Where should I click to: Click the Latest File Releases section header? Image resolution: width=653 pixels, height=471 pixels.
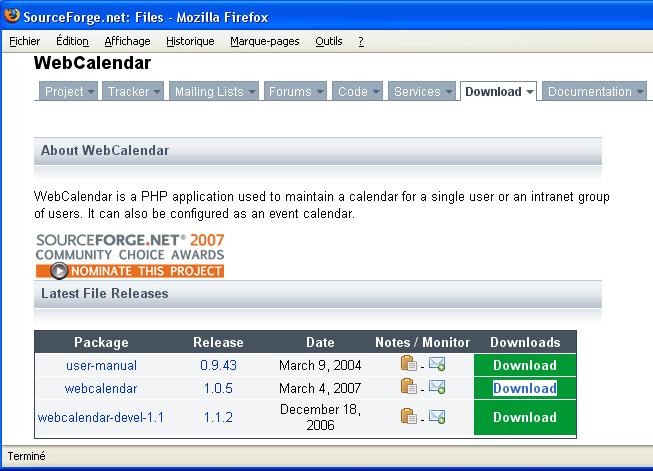[x=318, y=294]
